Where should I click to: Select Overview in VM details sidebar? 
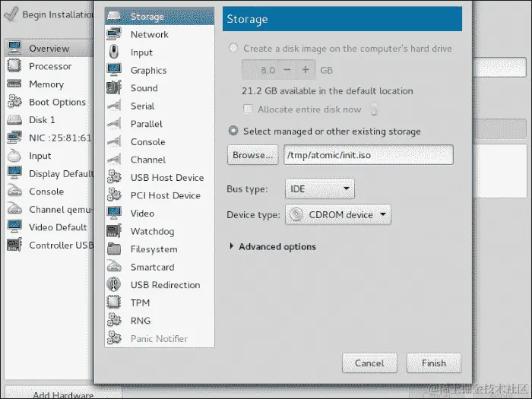coord(49,48)
